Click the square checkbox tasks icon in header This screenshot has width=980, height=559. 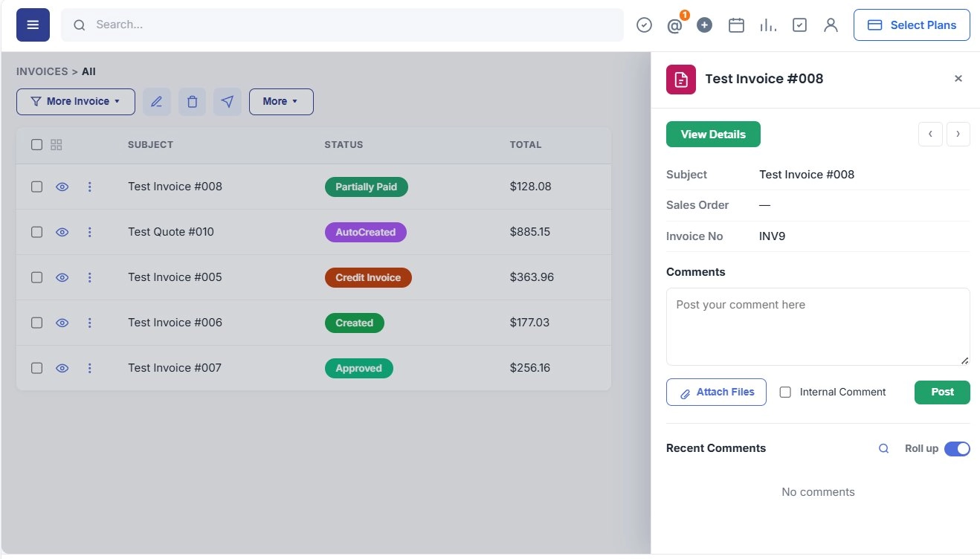point(799,25)
